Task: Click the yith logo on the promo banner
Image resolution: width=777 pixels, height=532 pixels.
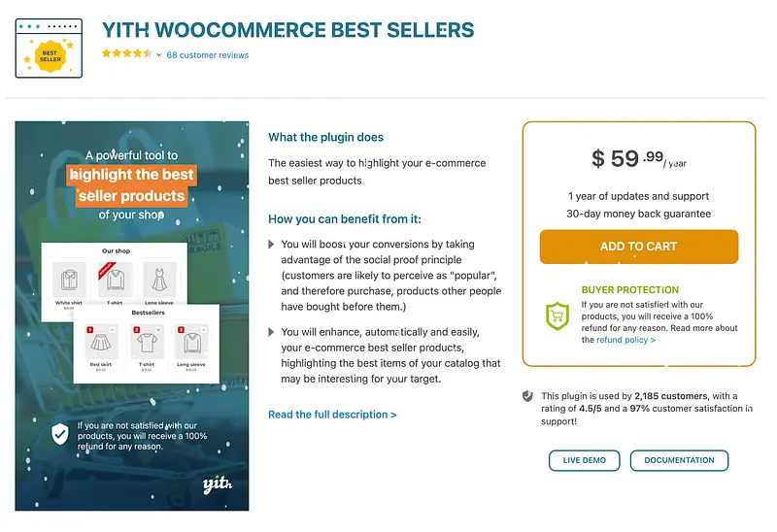Action: tap(216, 483)
